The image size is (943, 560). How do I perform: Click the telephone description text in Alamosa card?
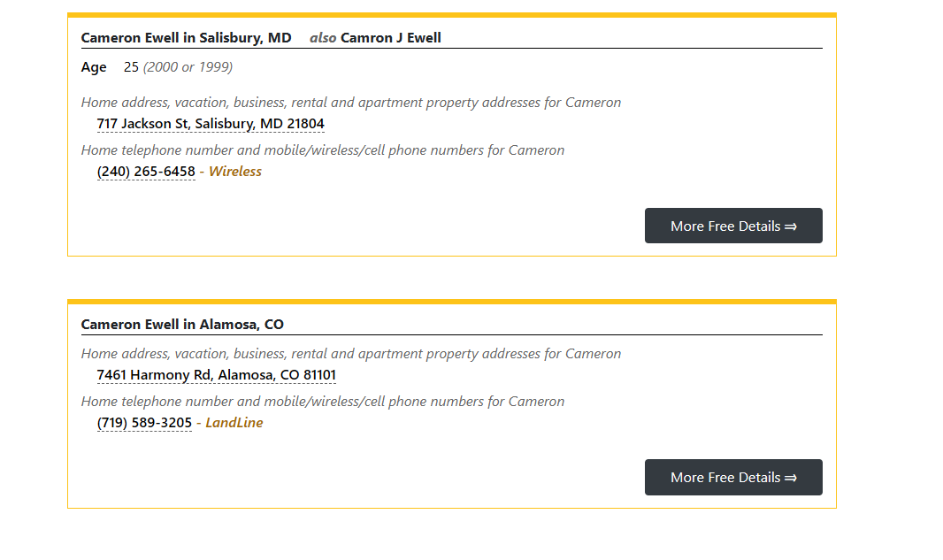click(x=322, y=402)
